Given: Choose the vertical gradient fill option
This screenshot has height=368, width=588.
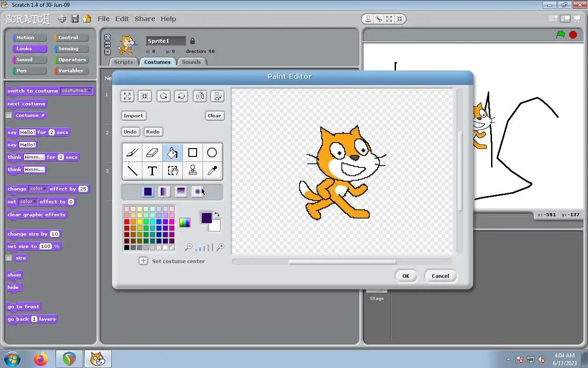Looking at the screenshot, I should 181,192.
